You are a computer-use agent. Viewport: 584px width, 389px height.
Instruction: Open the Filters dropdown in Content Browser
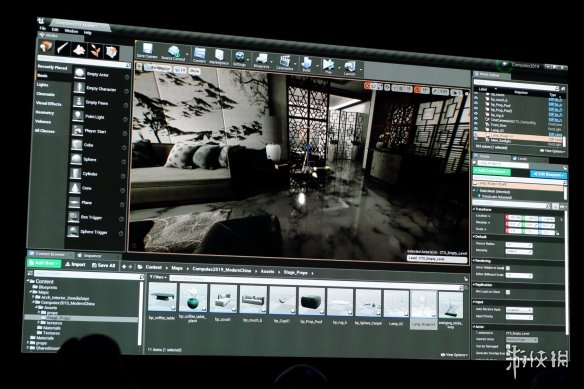coord(158,277)
